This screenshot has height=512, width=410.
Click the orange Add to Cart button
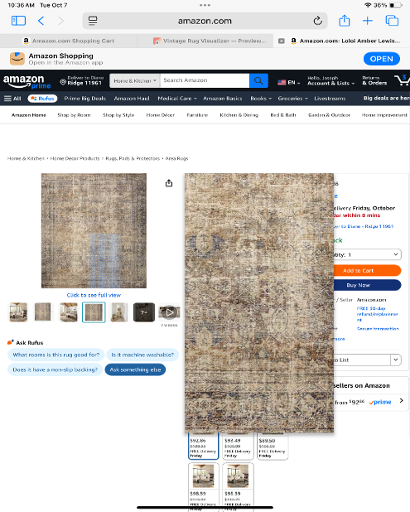tap(367, 270)
